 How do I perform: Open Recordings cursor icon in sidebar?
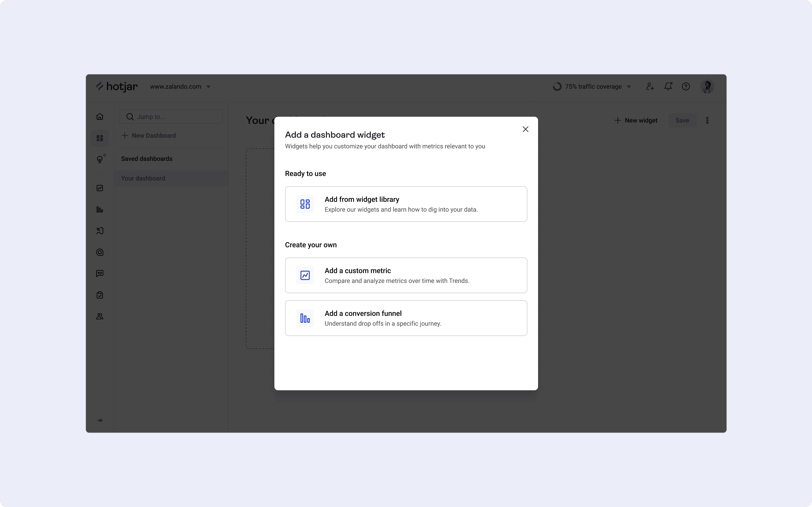(x=100, y=231)
